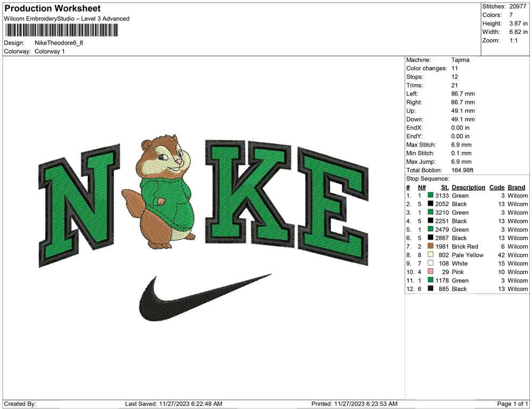Screen dimensions: 532x409
Task: Click the black swatch with 885 stitches
Action: [430, 288]
